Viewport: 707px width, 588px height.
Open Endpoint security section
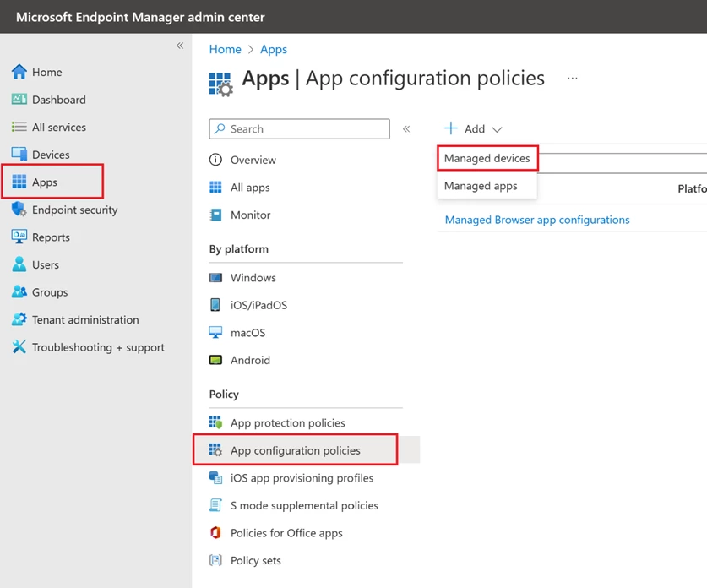tap(73, 210)
